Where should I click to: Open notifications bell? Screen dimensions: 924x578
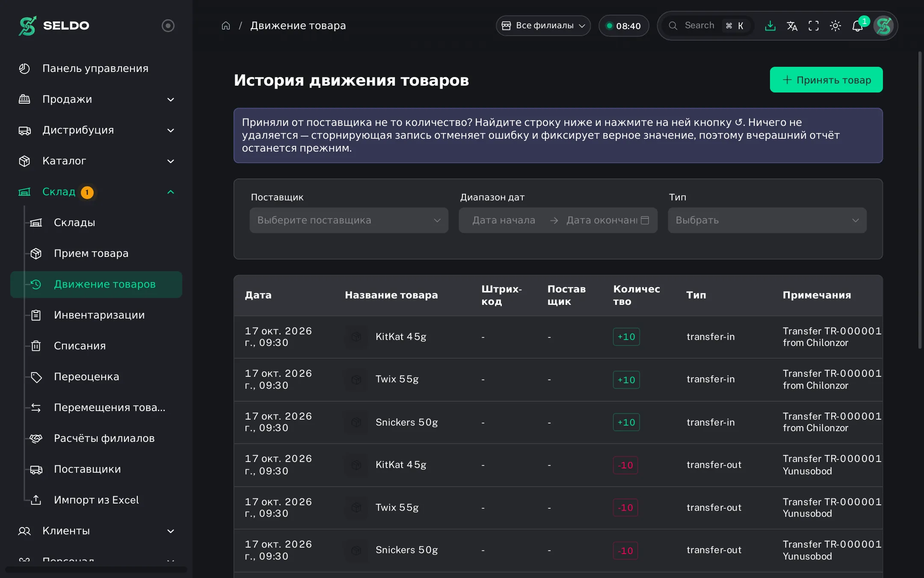click(x=857, y=26)
